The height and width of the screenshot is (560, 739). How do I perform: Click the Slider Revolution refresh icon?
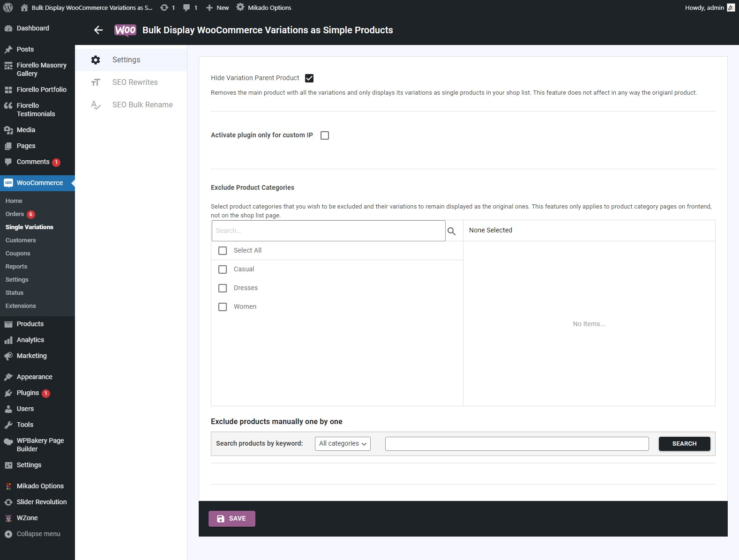[8, 502]
